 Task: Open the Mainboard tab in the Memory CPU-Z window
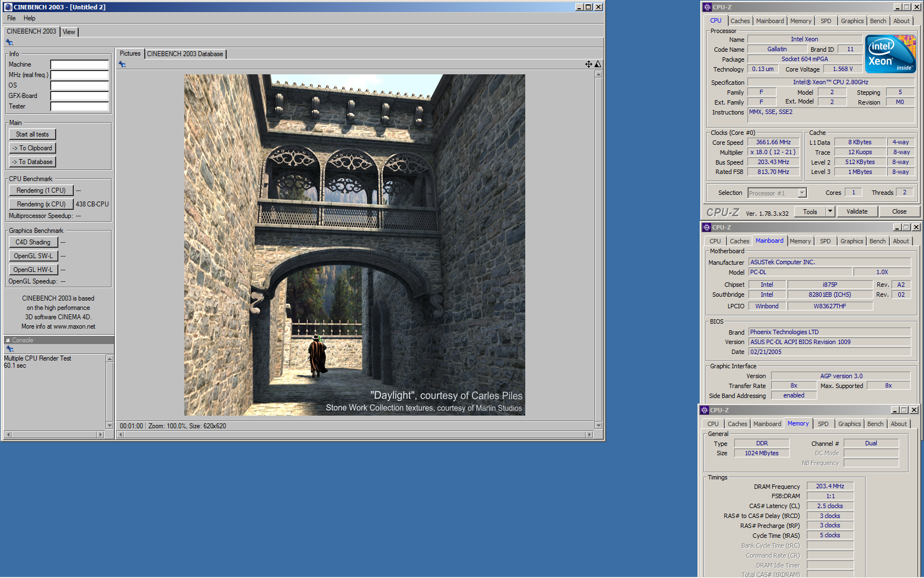(767, 424)
